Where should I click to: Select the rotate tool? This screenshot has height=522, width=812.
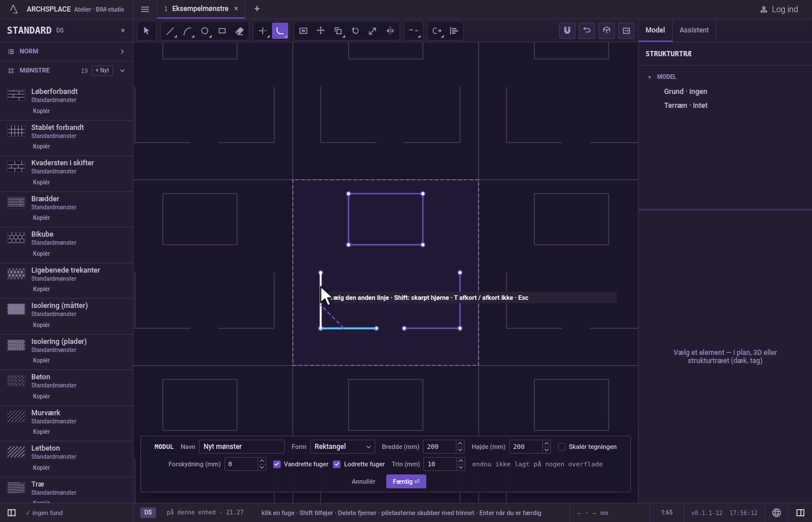pyautogui.click(x=356, y=31)
